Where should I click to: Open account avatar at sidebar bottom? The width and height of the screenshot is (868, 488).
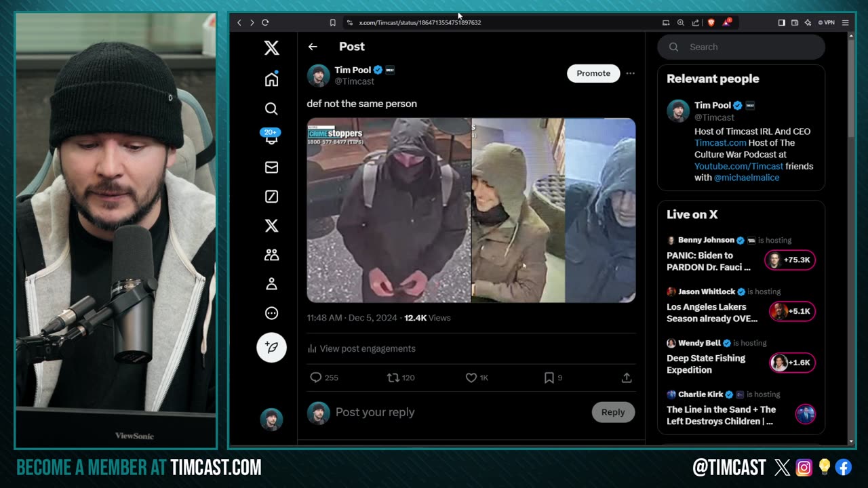click(271, 420)
